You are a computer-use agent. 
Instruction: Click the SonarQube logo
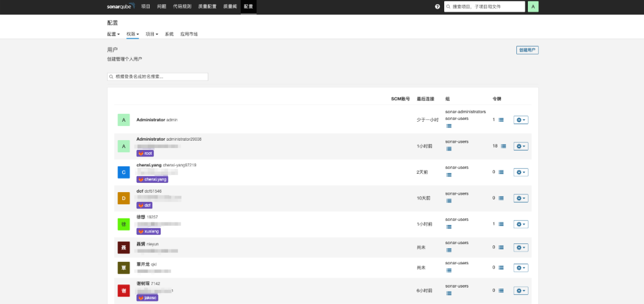click(x=121, y=7)
